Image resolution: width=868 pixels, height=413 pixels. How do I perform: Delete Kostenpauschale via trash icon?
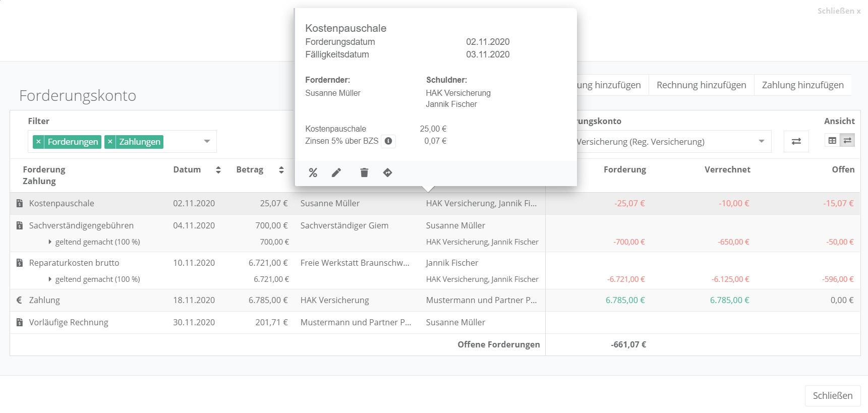coord(364,173)
